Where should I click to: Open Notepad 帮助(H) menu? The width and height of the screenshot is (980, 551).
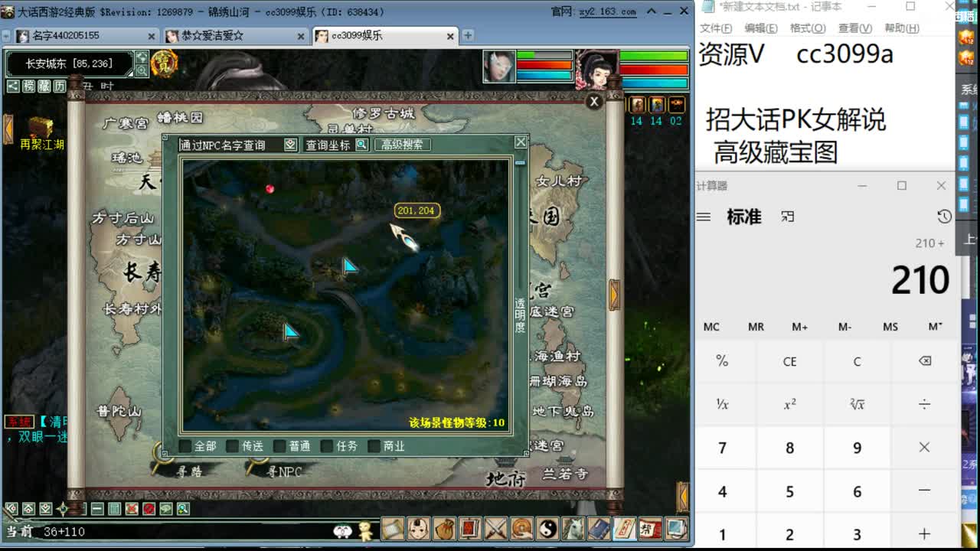(902, 28)
